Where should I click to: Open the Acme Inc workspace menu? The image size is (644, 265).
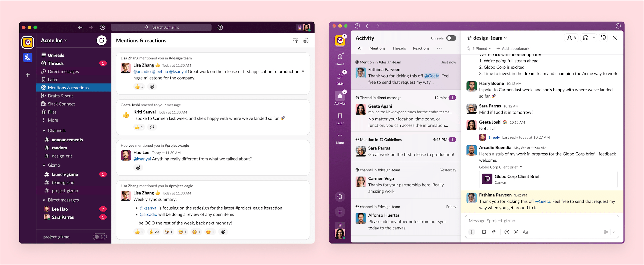pyautogui.click(x=54, y=40)
